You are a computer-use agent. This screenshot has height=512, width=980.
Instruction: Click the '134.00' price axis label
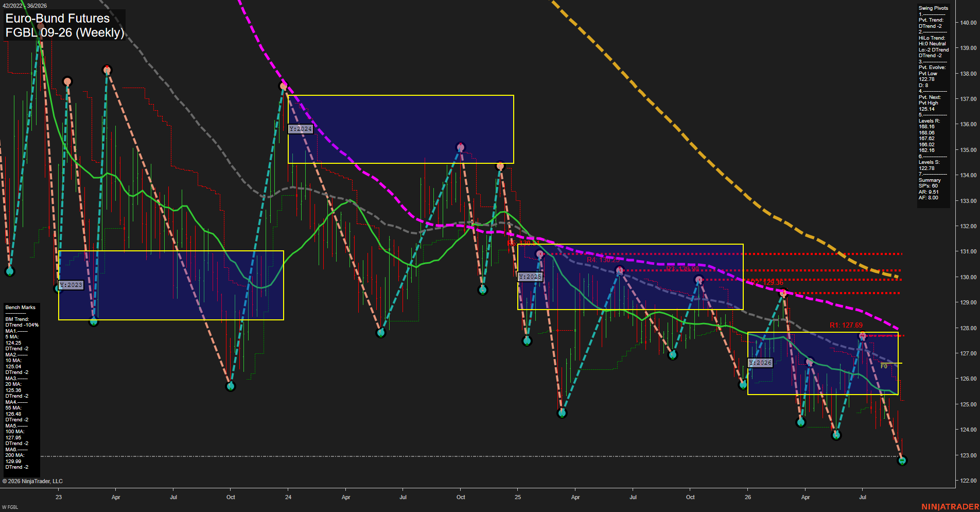click(x=968, y=175)
